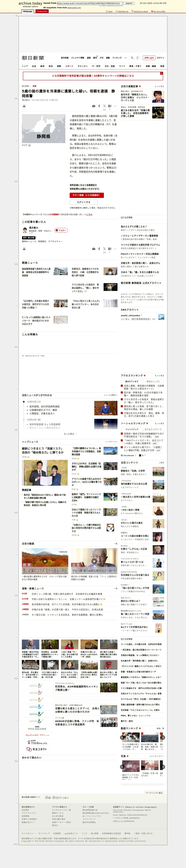
Task: Click right arrow in 写真 carousel
Action: click(x=162, y=767)
